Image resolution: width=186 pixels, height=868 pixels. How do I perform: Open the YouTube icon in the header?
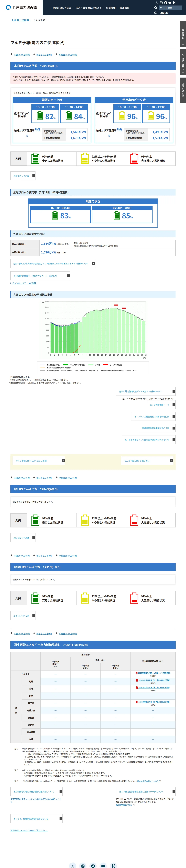170,3
